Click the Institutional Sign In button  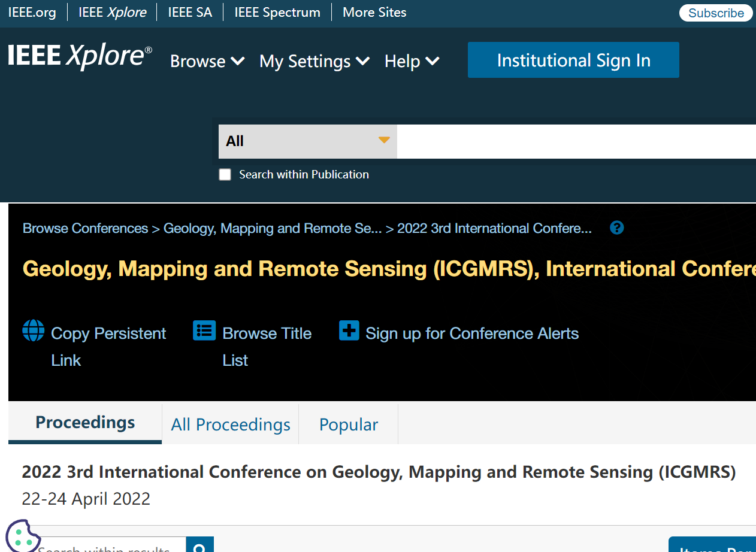pos(573,60)
